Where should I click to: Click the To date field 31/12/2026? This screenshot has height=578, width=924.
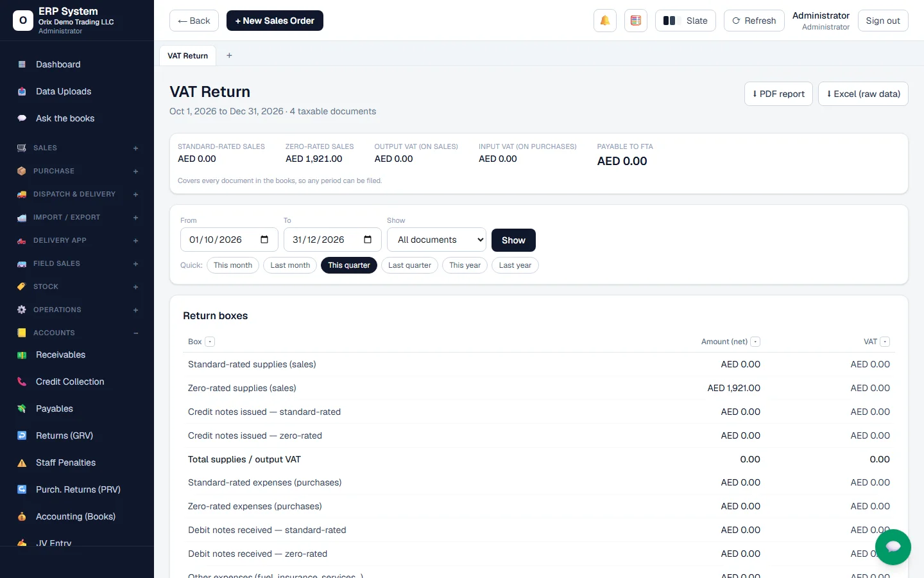(332, 240)
